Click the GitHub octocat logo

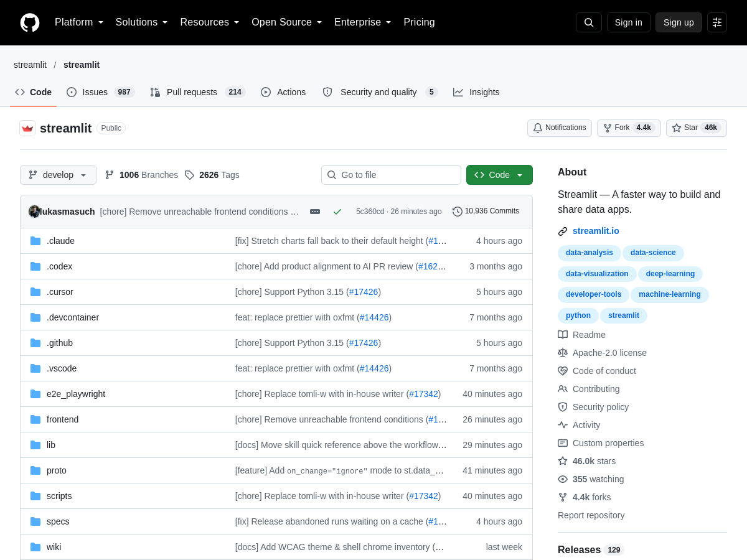click(30, 22)
